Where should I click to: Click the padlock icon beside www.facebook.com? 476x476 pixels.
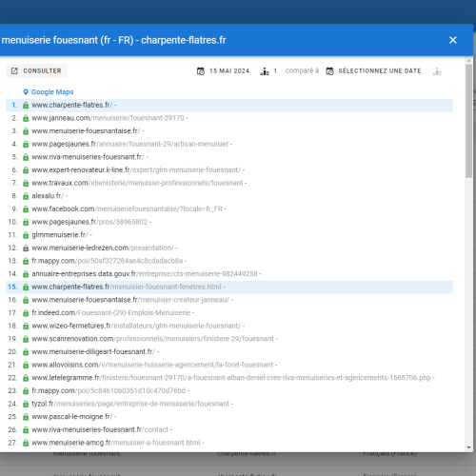pos(26,209)
